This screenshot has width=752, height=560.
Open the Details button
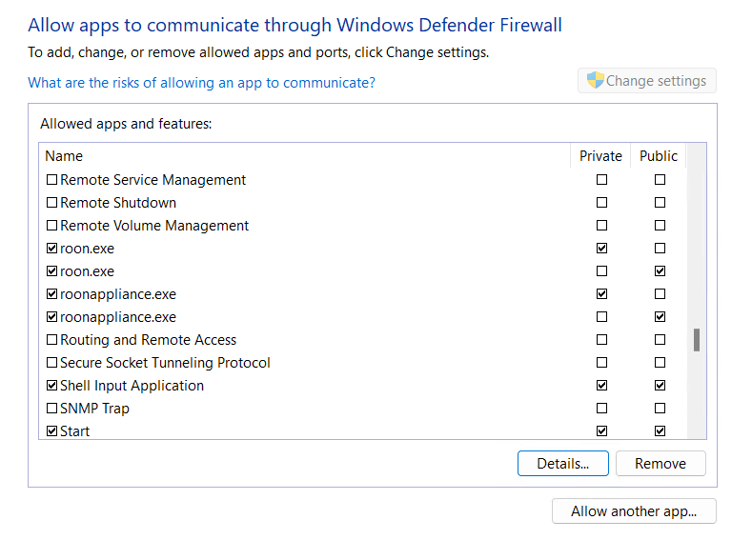(x=563, y=463)
